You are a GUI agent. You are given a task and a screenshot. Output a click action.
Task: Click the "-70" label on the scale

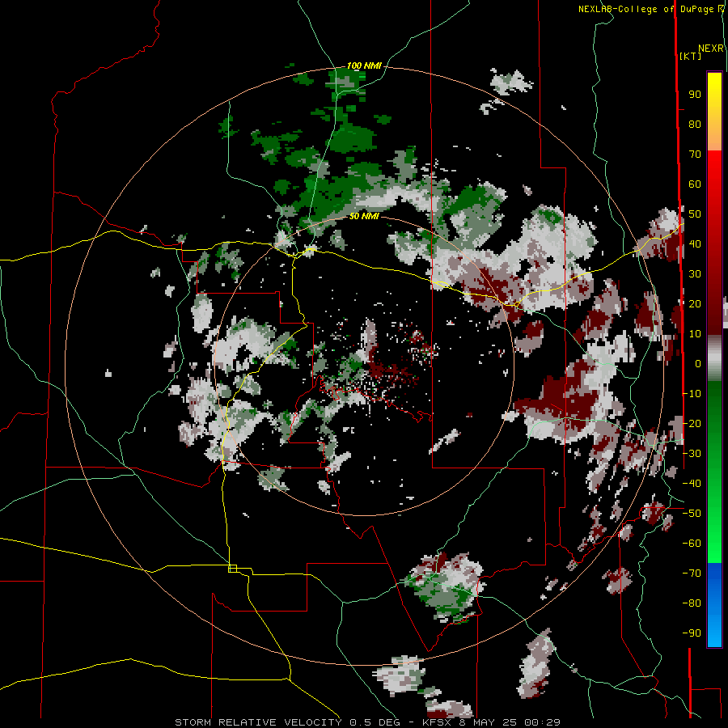pos(692,573)
